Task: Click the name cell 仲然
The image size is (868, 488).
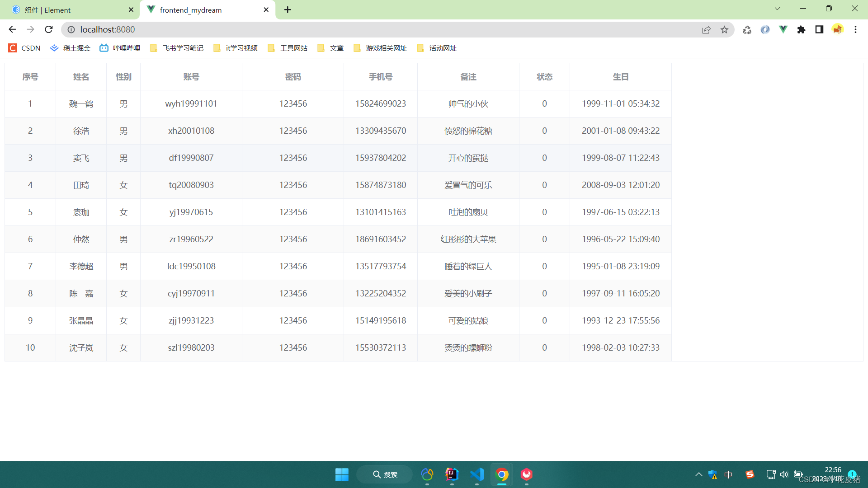Action: coord(81,239)
